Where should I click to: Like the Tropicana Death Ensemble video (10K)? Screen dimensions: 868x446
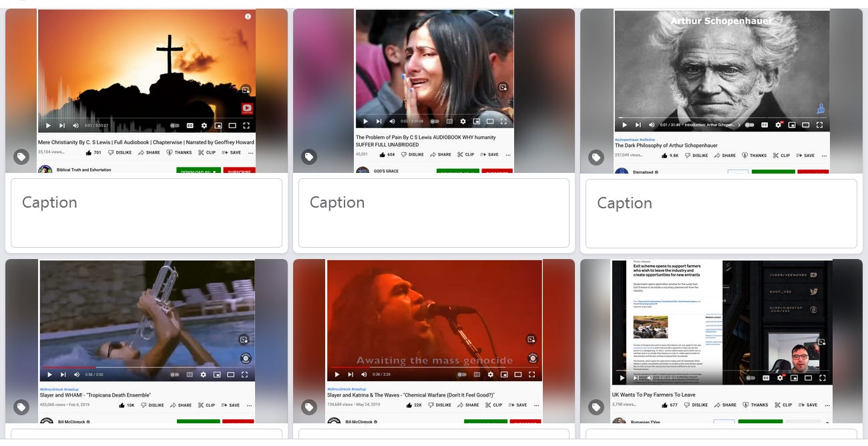[126, 405]
